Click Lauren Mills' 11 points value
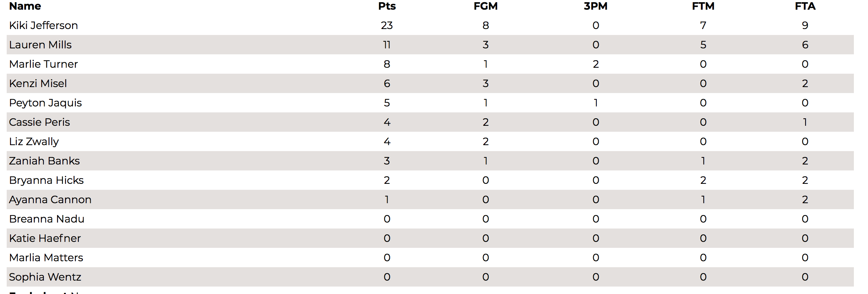868x294 pixels. (387, 45)
